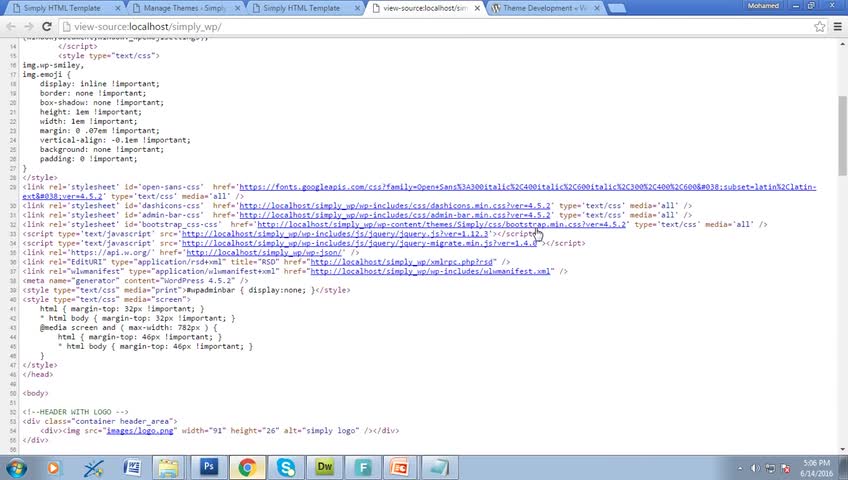Click the <body> tag line
Screen dimensions: 848x480
point(35,393)
